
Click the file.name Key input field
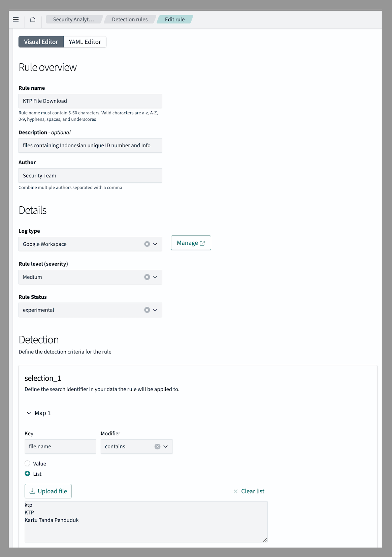[x=60, y=447]
